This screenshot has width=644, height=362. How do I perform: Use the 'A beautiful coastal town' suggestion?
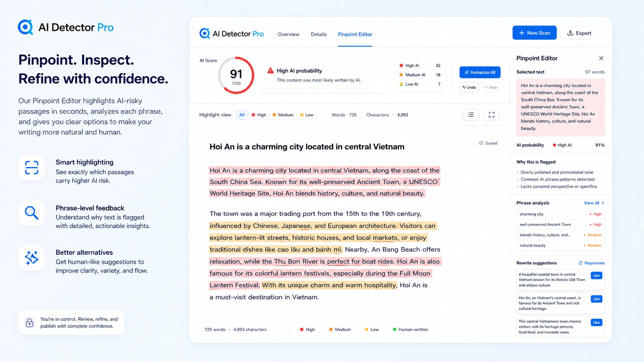coord(596,275)
